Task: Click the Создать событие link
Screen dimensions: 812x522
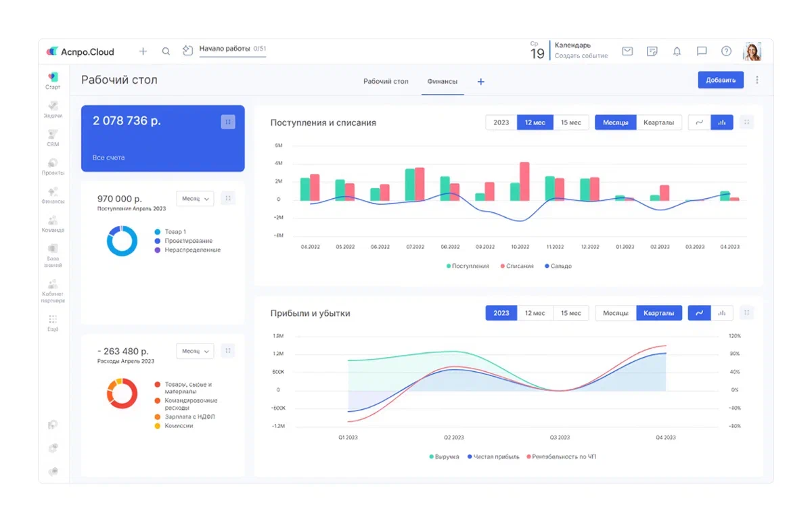Action: tap(581, 56)
